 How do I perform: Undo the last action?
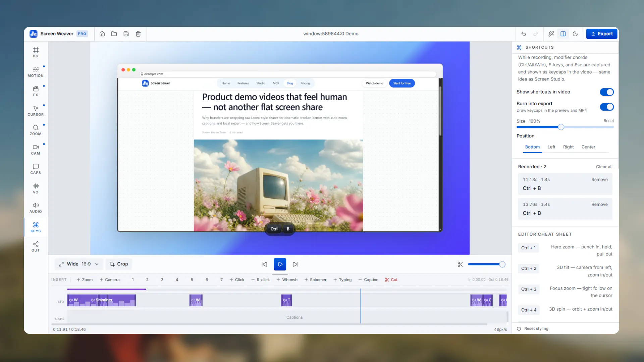(x=524, y=34)
